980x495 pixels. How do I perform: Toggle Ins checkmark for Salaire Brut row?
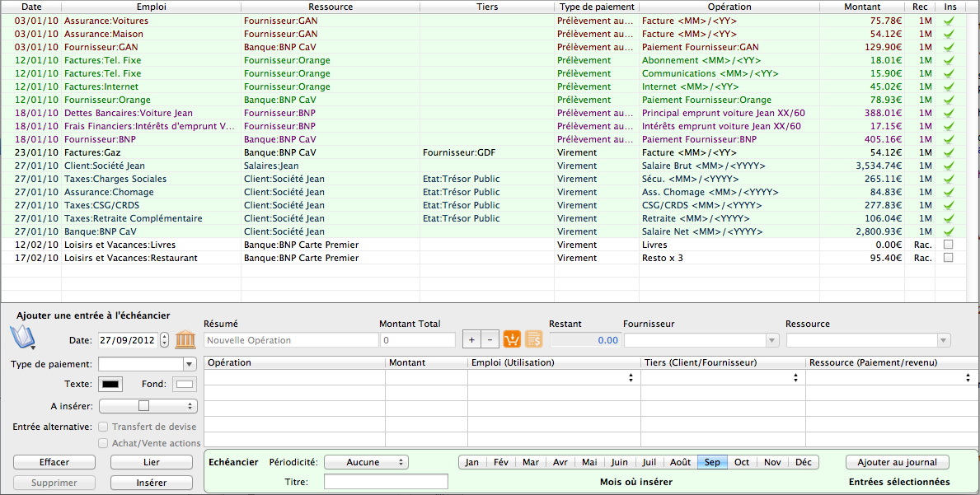948,166
